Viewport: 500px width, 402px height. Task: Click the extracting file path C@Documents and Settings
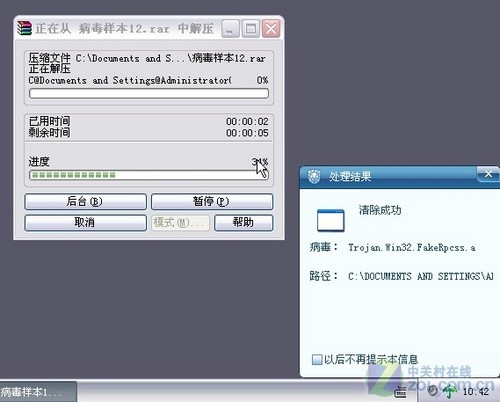click(130, 80)
